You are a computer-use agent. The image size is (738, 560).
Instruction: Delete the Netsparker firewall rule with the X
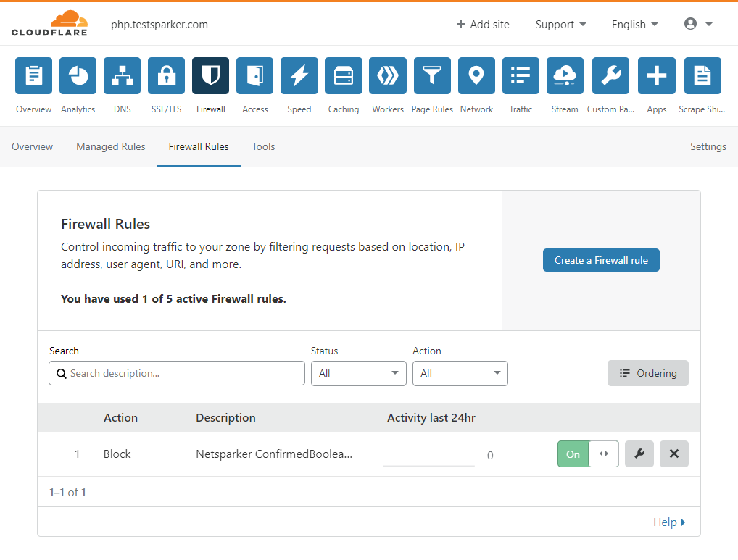pos(673,454)
